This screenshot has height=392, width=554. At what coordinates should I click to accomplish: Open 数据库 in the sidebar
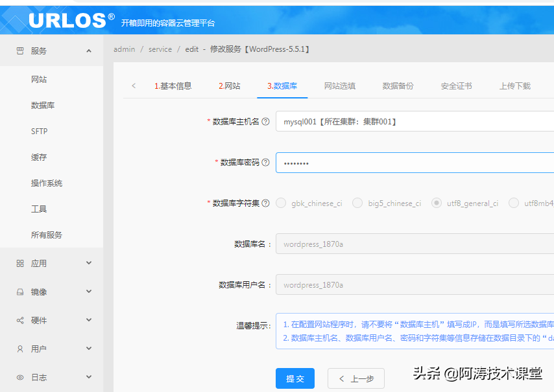(x=43, y=105)
